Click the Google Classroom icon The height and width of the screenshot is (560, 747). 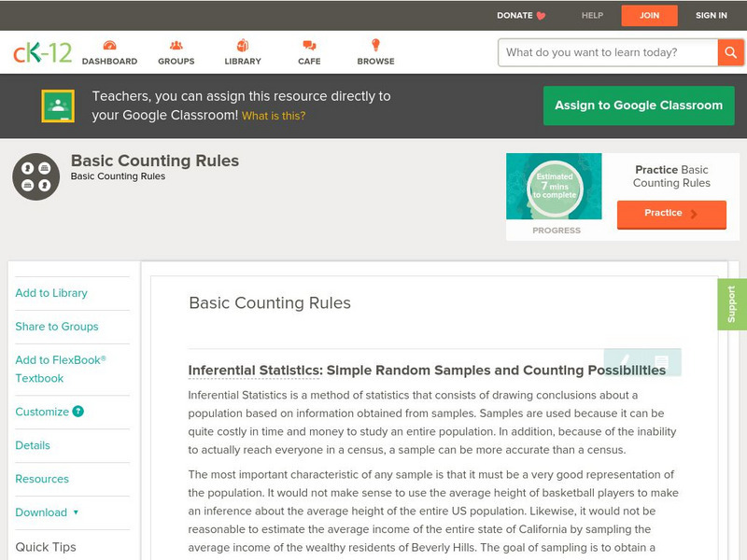tap(58, 105)
